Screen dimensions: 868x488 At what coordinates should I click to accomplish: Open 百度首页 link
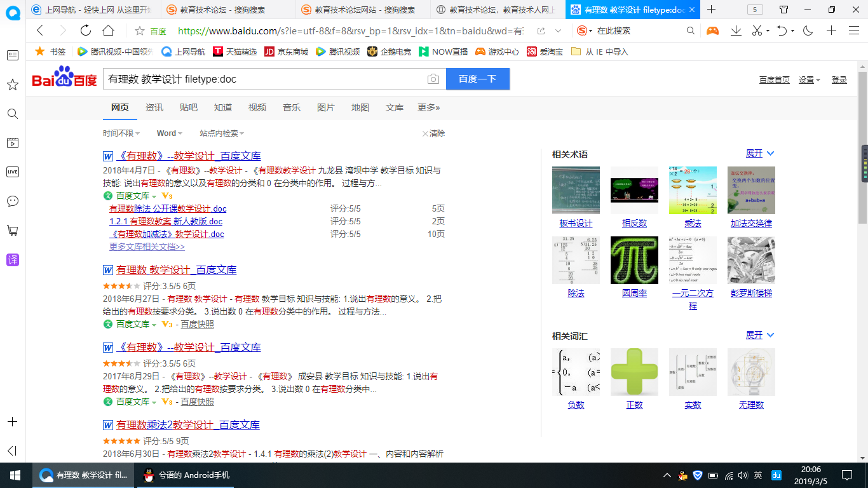775,79
